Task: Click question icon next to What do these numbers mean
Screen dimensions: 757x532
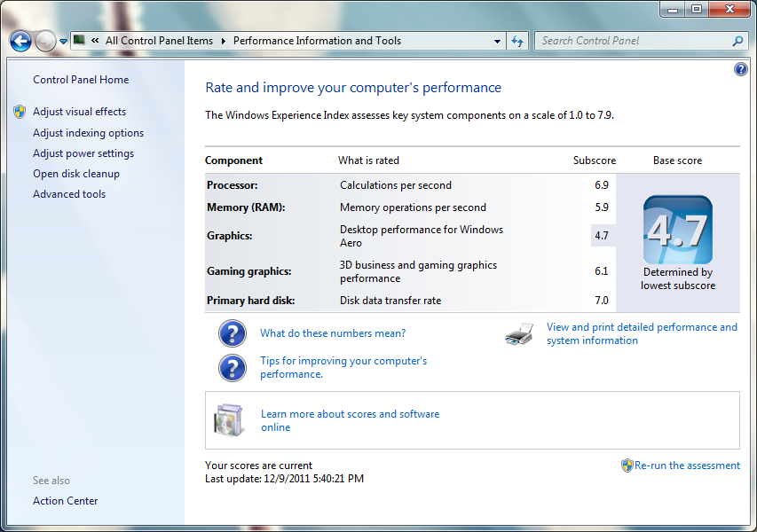Action: pos(233,333)
